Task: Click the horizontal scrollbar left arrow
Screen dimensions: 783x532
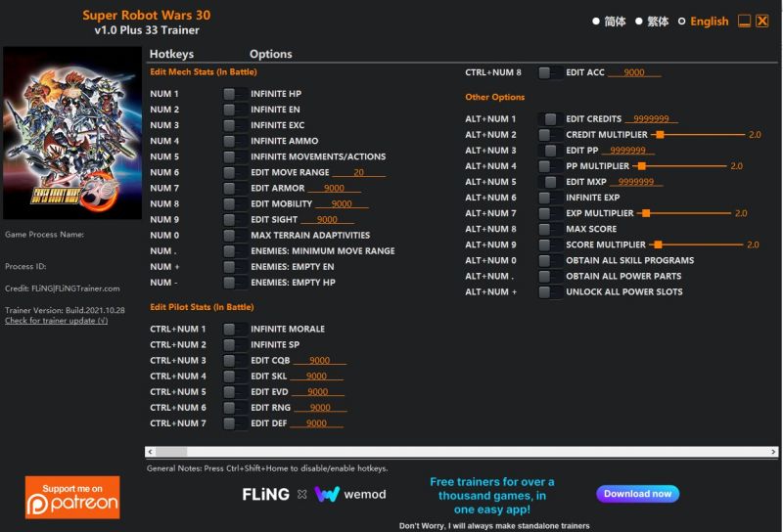Action: pos(151,452)
